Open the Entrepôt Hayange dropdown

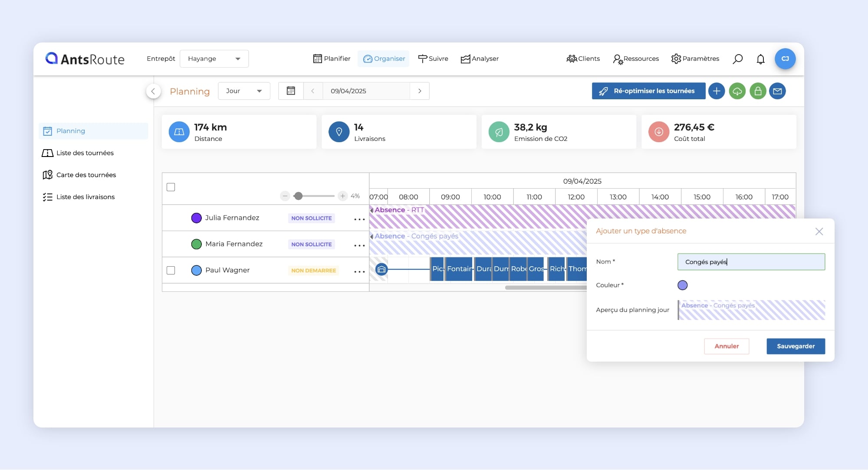coord(214,59)
